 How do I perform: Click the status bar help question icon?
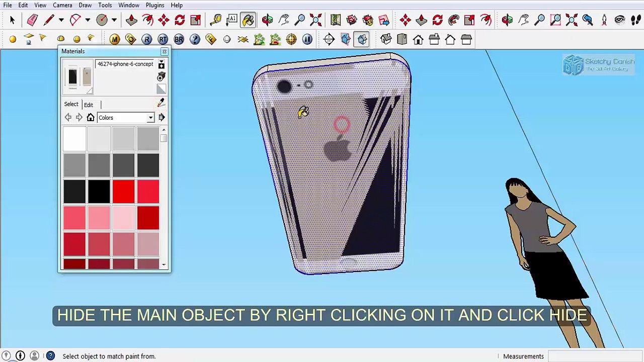click(x=50, y=356)
